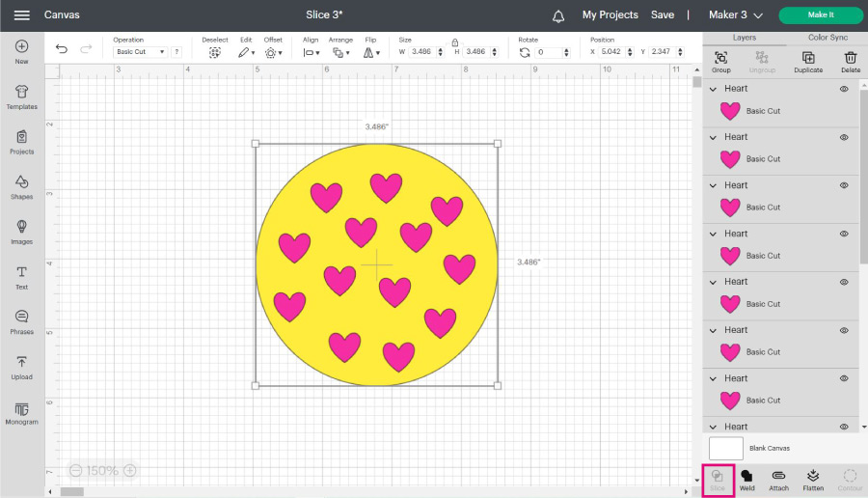Click the Y position field
Viewport: 868px width, 498px height.
[662, 51]
